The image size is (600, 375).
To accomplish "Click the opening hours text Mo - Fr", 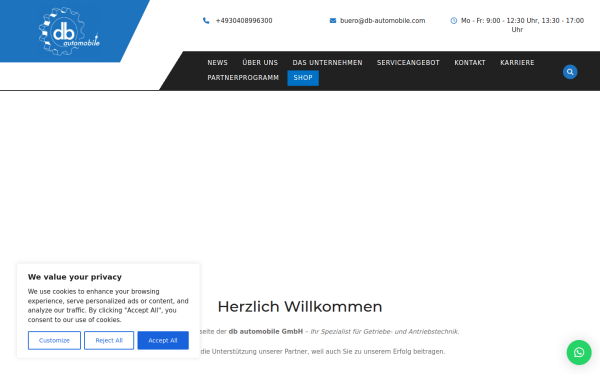I will click(x=522, y=25).
